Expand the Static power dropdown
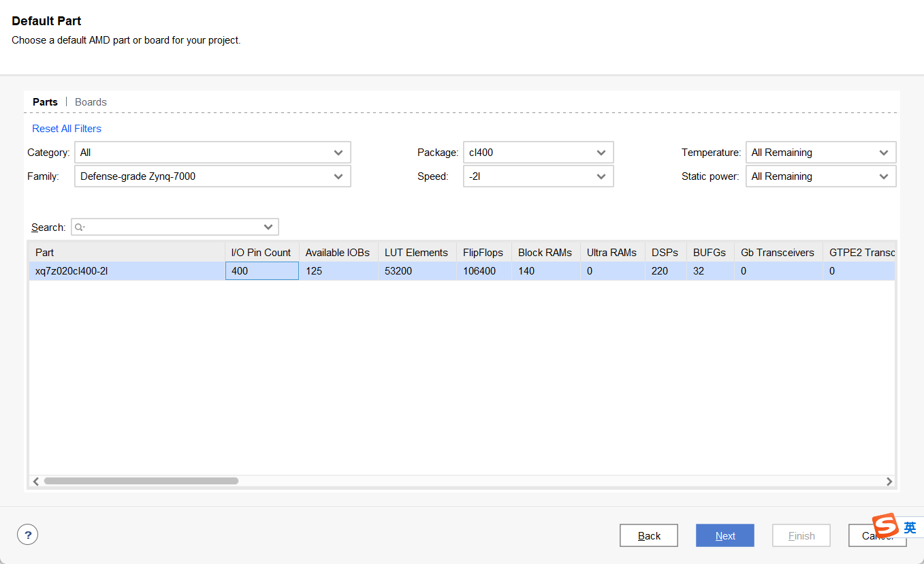Screen dimensions: 924x564 [821, 176]
